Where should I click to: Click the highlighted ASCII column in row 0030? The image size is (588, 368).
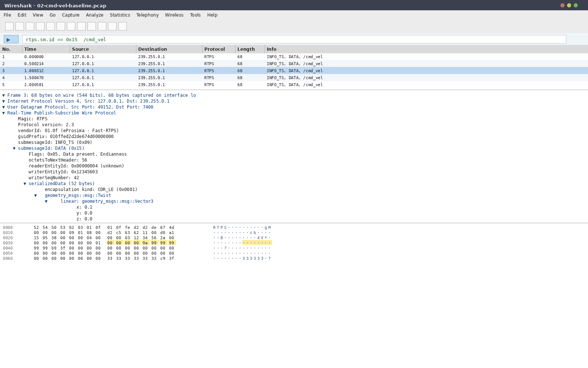tap(257, 243)
